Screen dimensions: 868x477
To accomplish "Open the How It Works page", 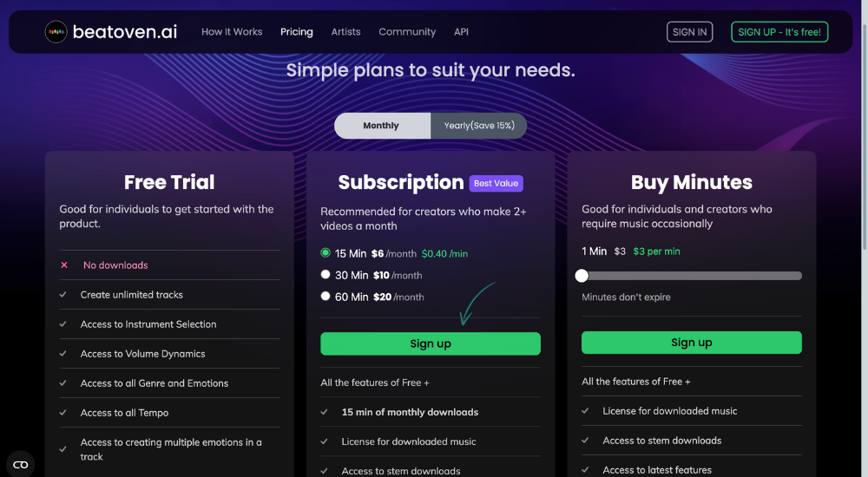I will (x=232, y=32).
